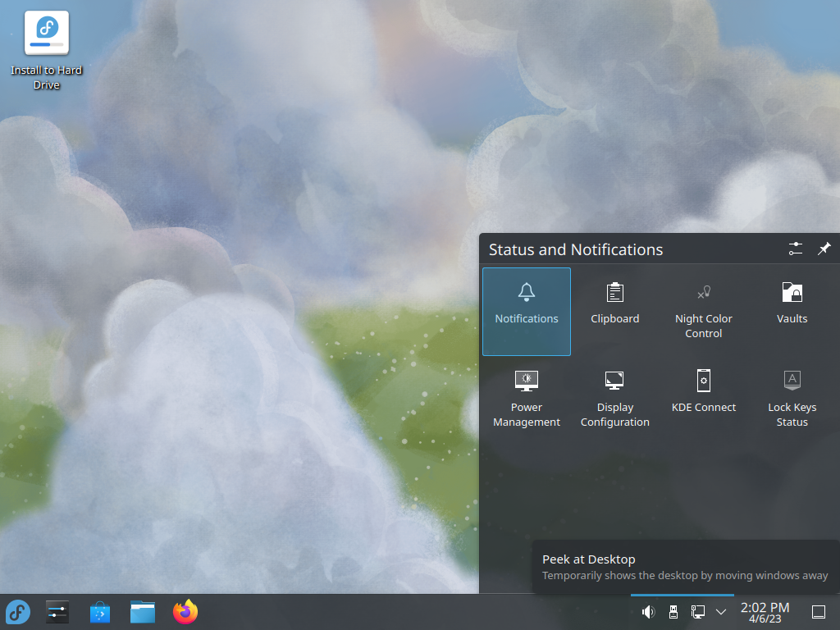Open the Fedora application launcher
Image resolution: width=840 pixels, height=630 pixels.
tap(18, 612)
